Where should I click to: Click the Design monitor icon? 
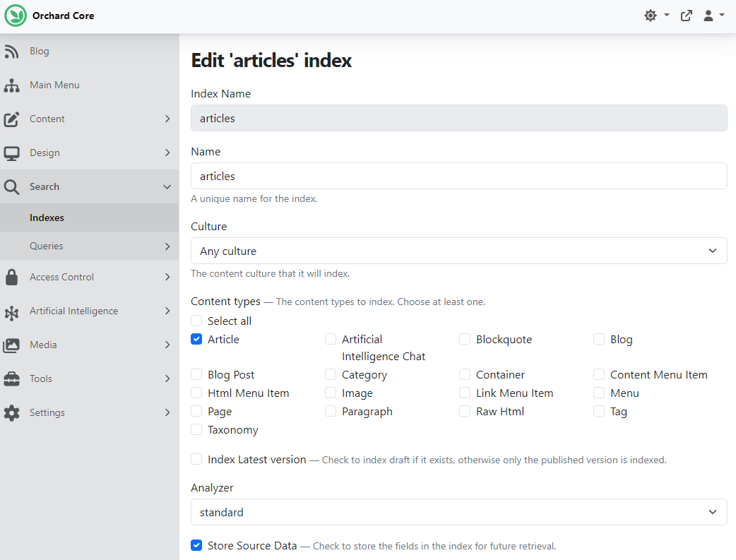point(11,153)
